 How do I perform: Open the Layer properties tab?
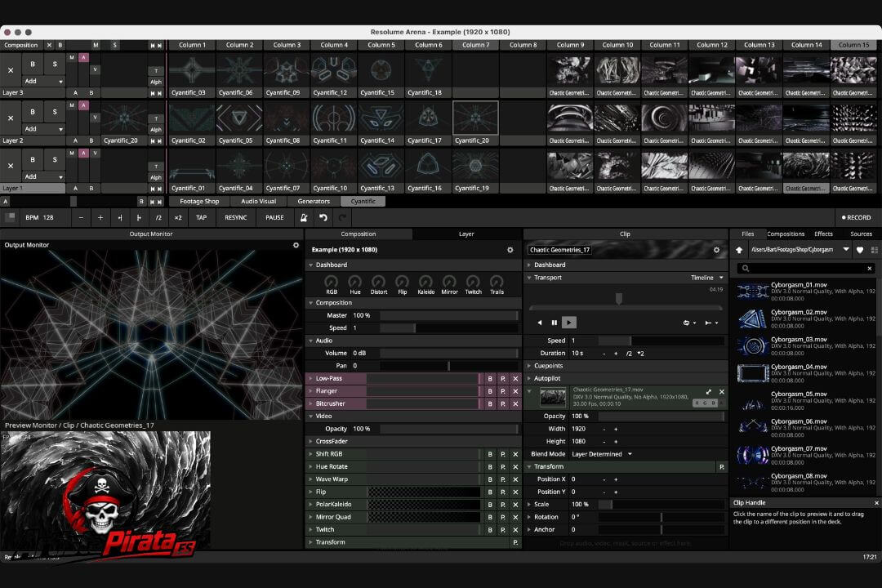click(x=466, y=234)
